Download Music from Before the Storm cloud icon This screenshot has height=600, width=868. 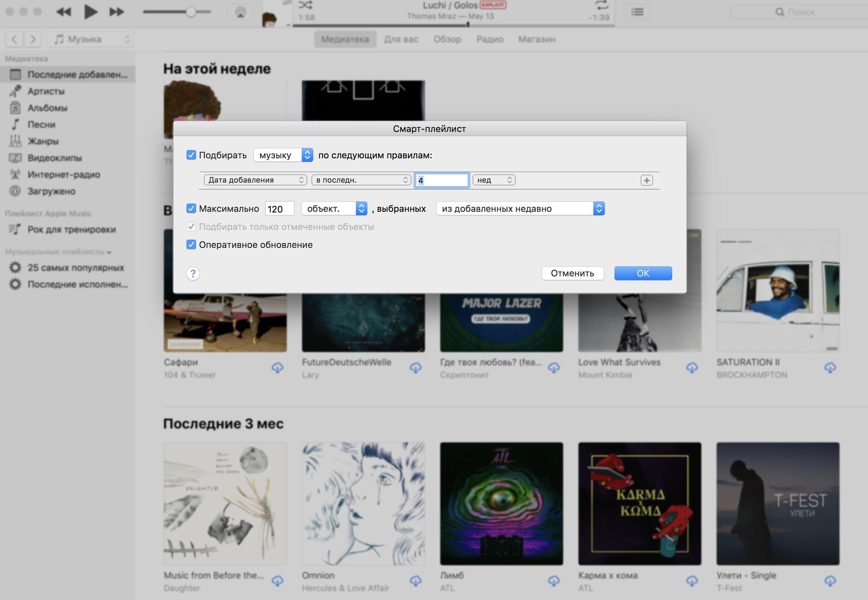[277, 581]
